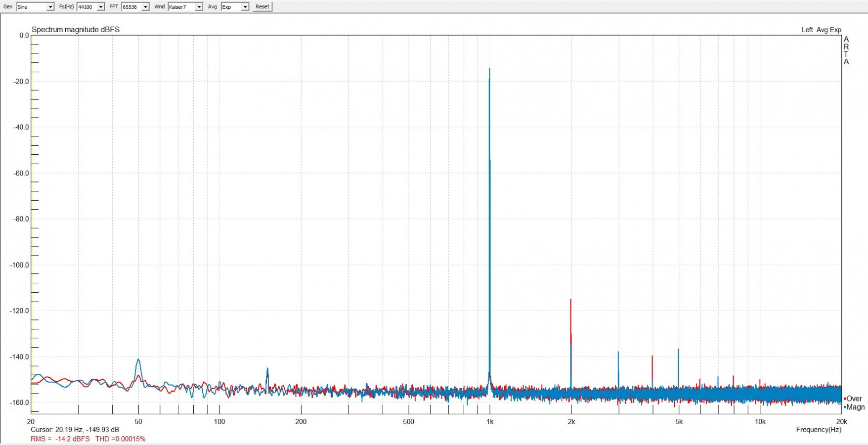Expand the Fs(Hz) sample rate dropdown
This screenshot has width=868, height=445.
(x=100, y=7)
